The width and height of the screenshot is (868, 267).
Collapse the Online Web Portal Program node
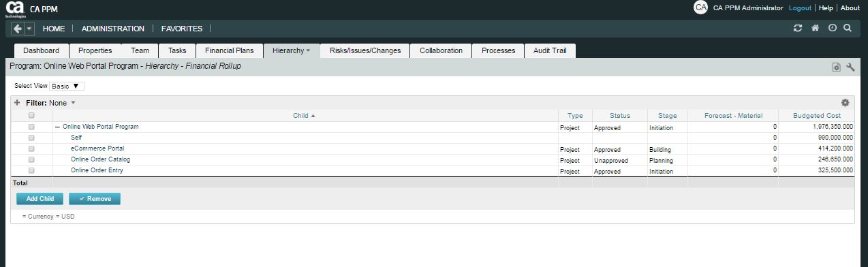(57, 127)
